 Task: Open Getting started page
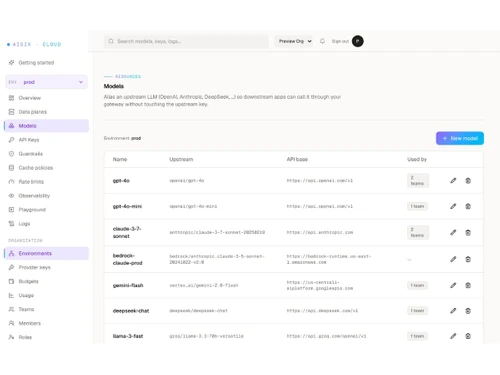(x=36, y=63)
